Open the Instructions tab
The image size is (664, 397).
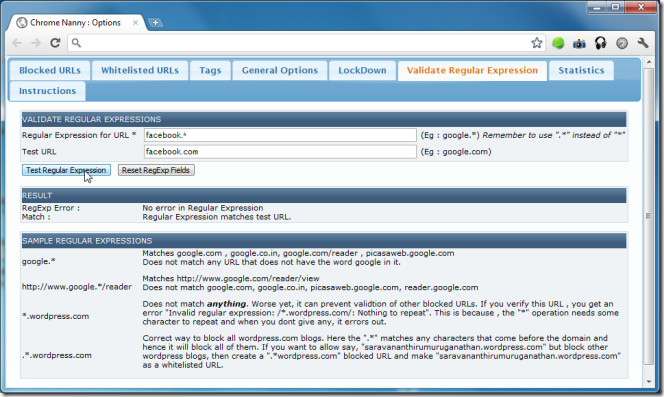(x=47, y=91)
